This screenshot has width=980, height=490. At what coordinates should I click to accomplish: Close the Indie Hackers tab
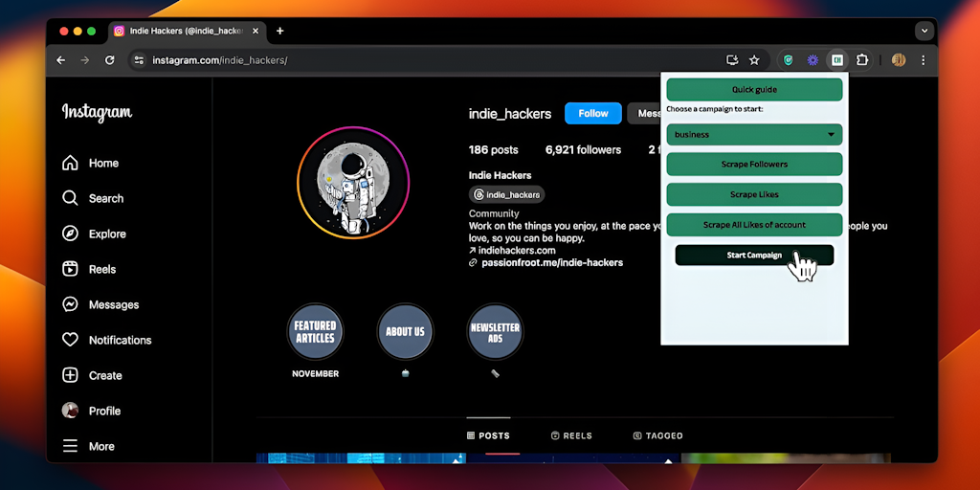point(255,31)
